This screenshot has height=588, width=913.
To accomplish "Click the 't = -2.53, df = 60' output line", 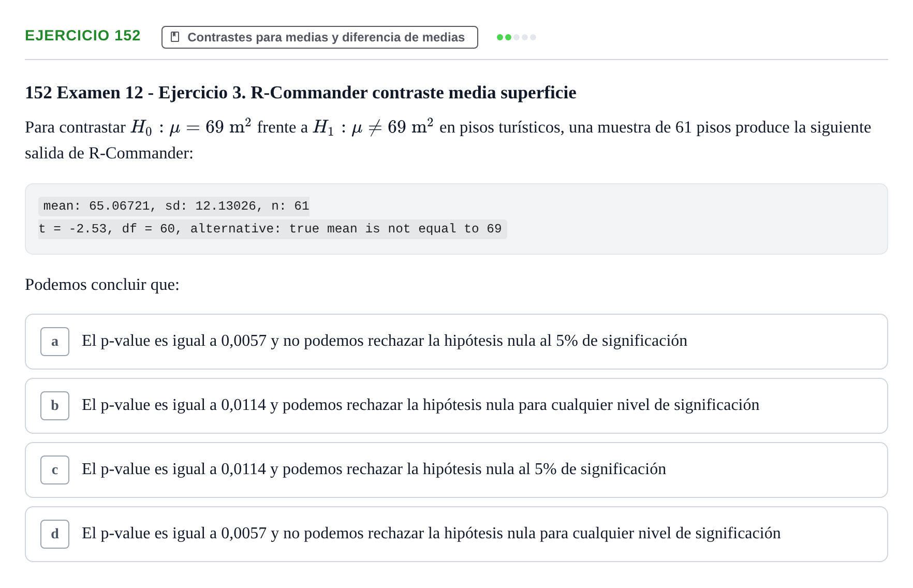I will (272, 229).
